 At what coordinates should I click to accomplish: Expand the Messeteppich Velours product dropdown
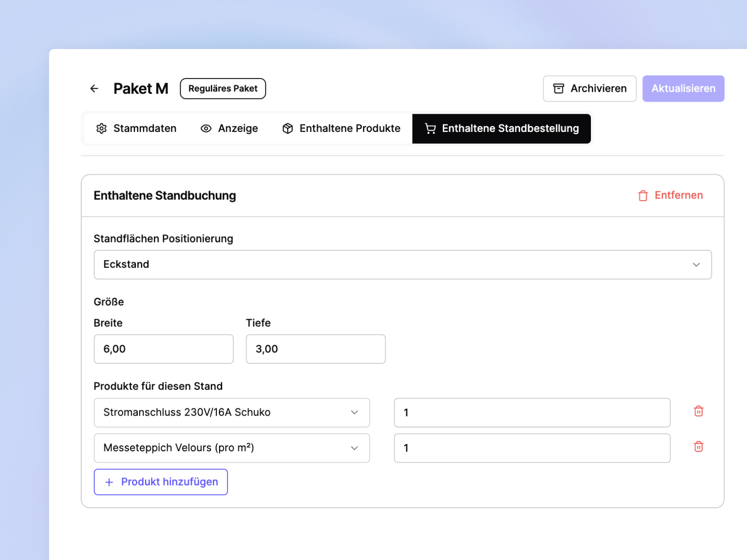(232, 448)
